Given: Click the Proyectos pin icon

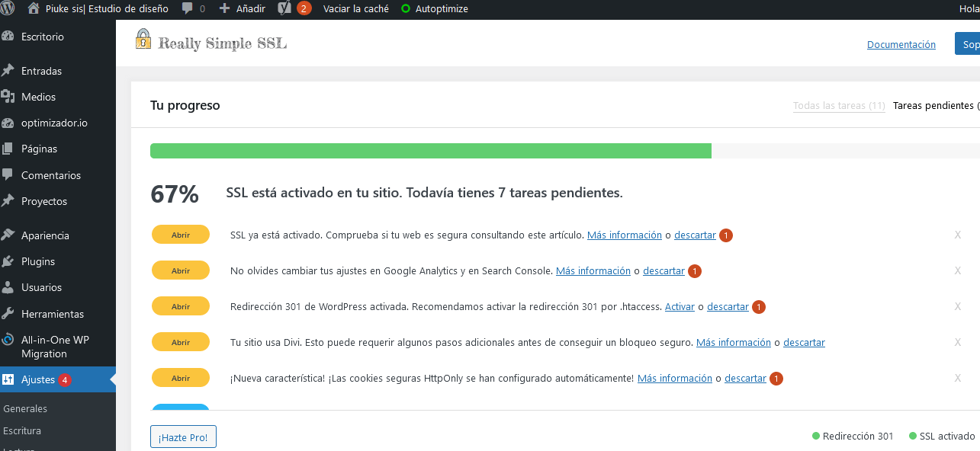Looking at the screenshot, I should [x=8, y=201].
